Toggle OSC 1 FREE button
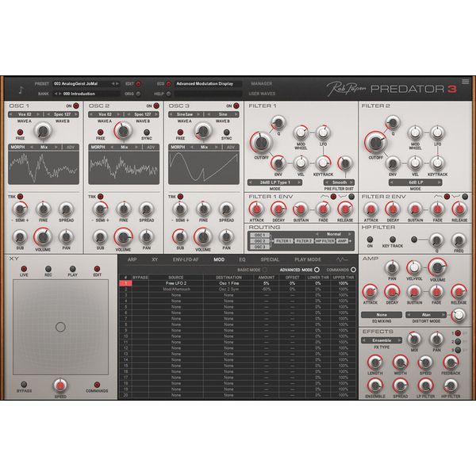 pos(20,132)
